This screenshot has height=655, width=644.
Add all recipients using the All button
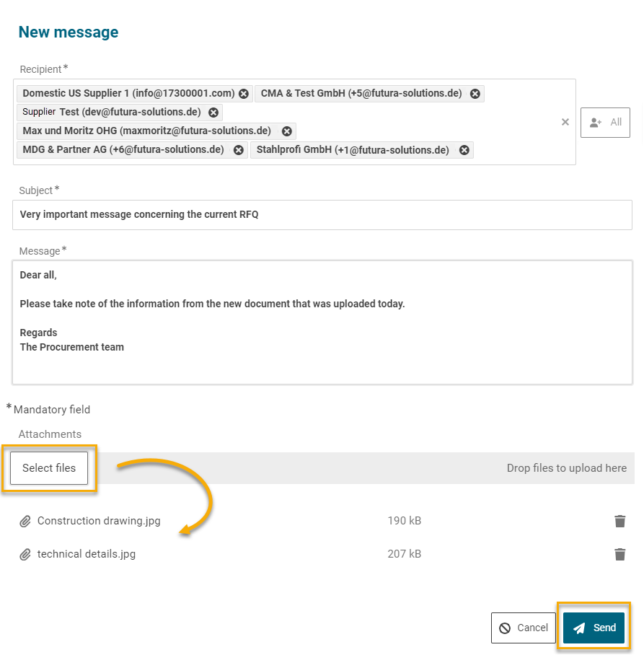605,123
